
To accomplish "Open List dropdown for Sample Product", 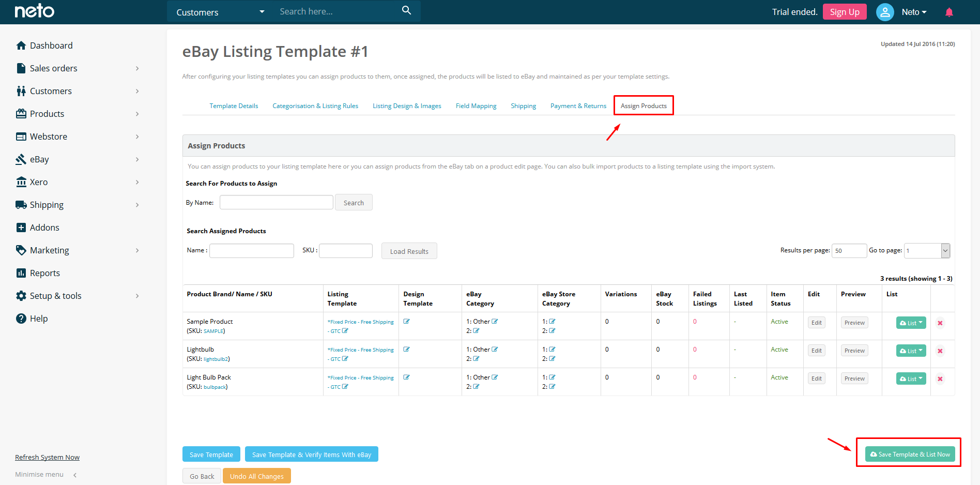I will (911, 323).
